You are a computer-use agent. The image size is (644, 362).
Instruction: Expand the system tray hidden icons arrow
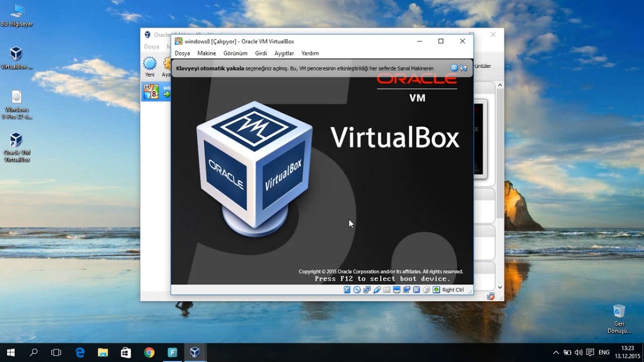point(556,352)
